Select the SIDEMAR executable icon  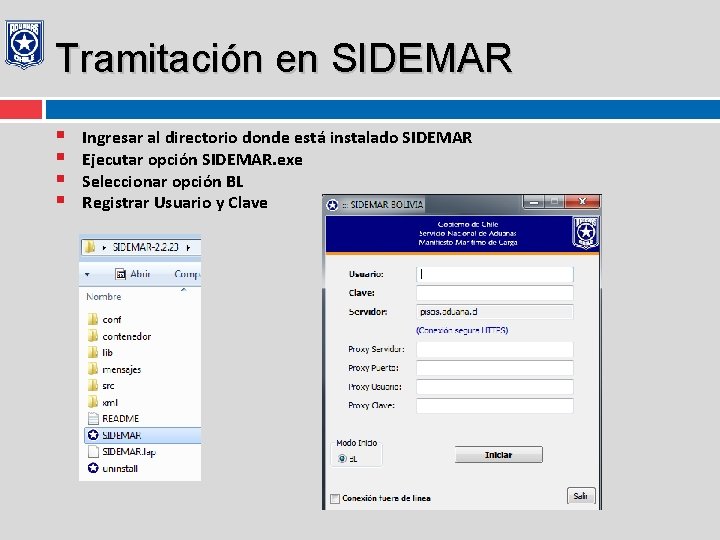click(x=93, y=435)
